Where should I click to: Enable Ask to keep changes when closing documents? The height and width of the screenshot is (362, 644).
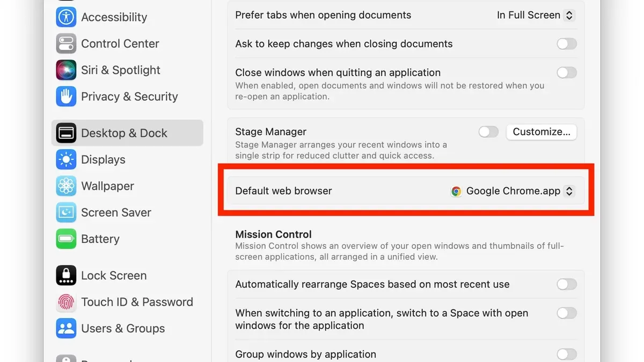click(567, 44)
